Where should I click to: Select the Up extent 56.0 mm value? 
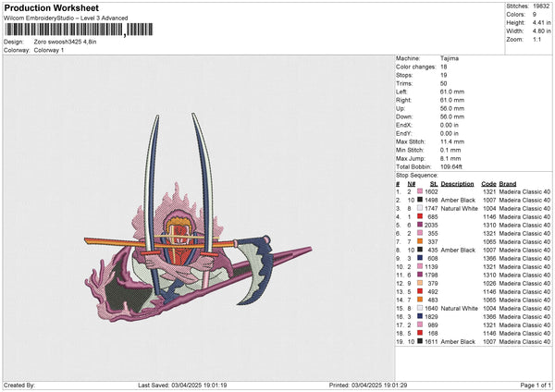452,108
